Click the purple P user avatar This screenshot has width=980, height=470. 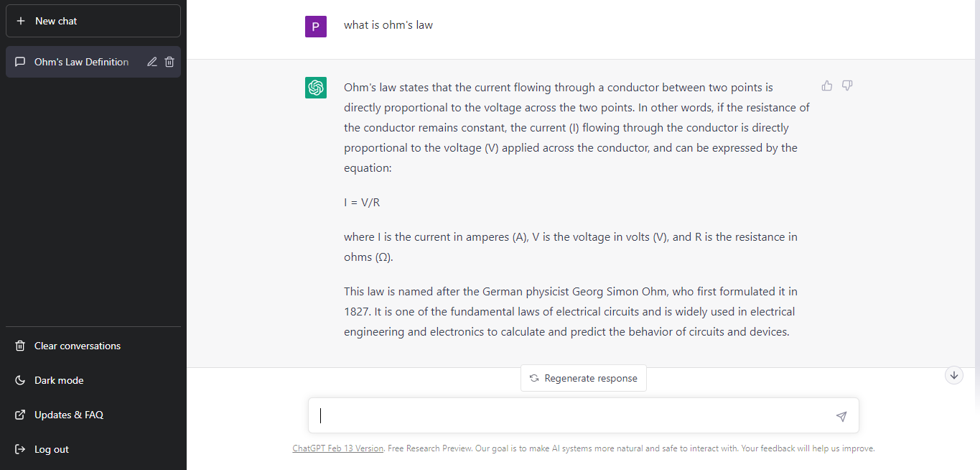click(x=316, y=27)
